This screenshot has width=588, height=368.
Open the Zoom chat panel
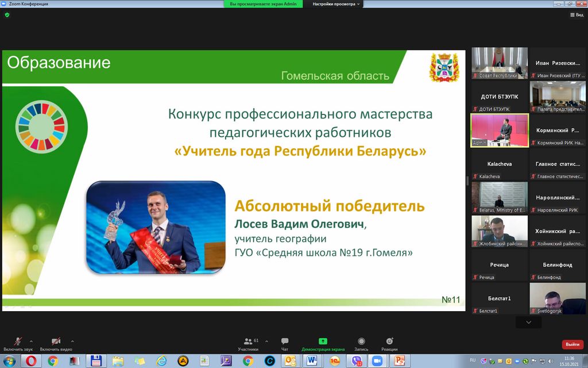(285, 342)
